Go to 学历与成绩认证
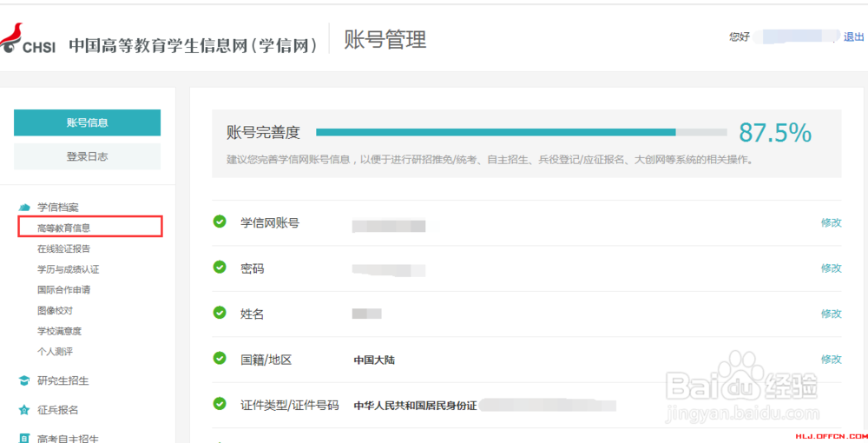 [68, 269]
